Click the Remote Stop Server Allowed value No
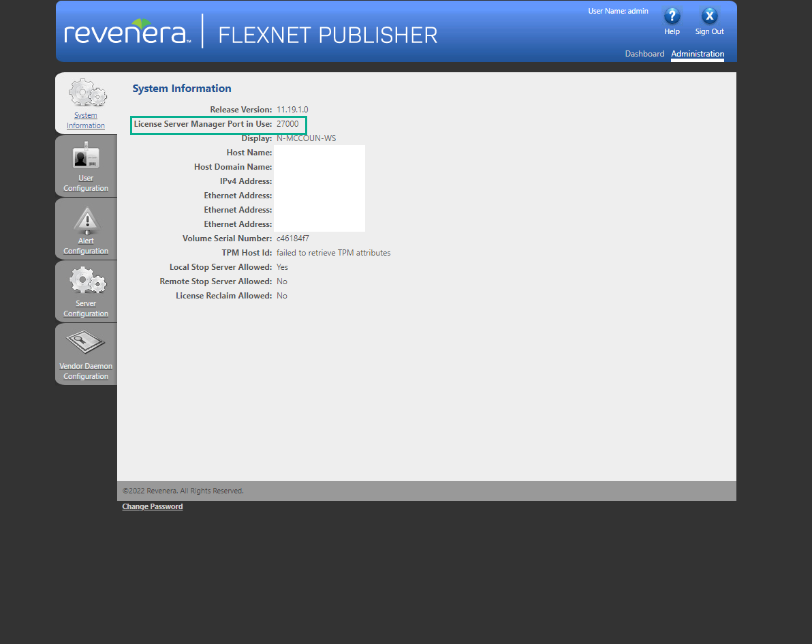Screen dimensions: 812x644 282,281
